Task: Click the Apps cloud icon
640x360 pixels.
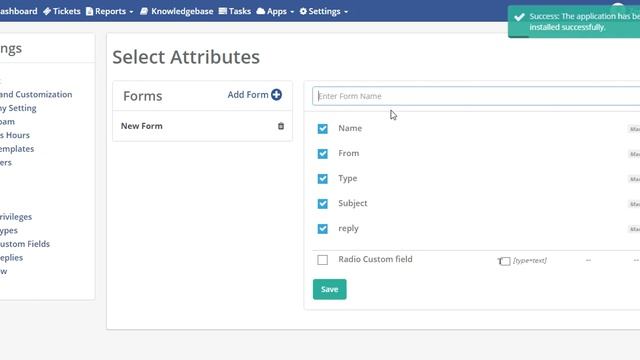Action: point(260,11)
